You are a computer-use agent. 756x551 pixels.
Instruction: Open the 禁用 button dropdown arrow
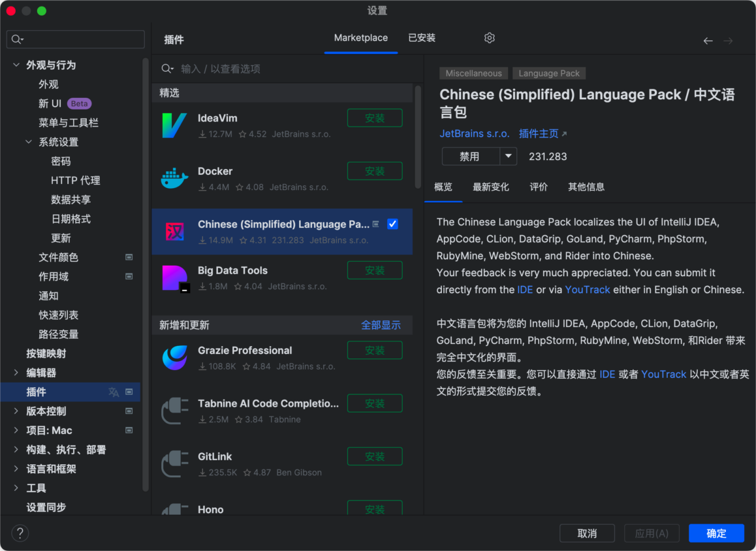click(x=508, y=156)
